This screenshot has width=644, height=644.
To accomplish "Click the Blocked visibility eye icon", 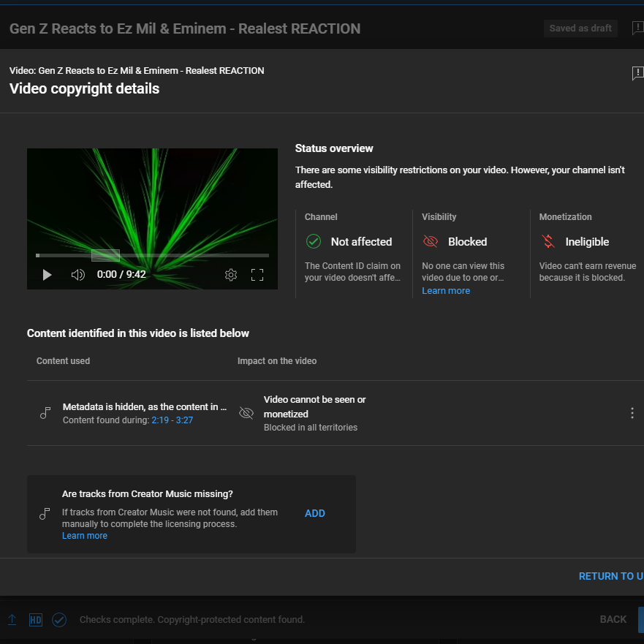I will point(431,242).
